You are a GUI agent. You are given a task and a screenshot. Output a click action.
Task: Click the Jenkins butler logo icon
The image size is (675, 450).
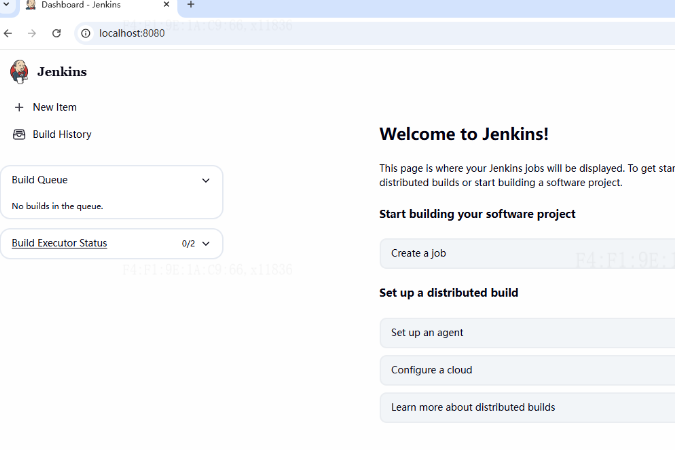(x=19, y=71)
